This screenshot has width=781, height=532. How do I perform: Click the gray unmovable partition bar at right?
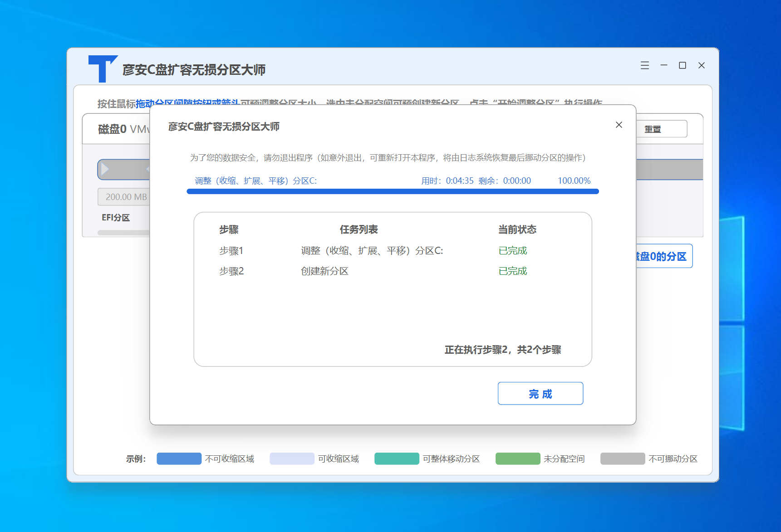click(x=669, y=170)
